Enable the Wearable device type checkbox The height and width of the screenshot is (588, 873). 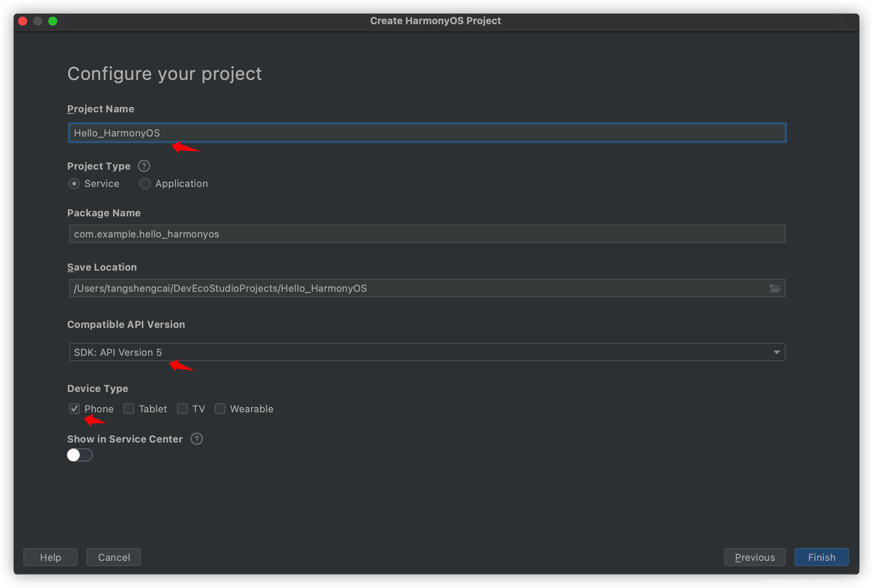pyautogui.click(x=221, y=409)
